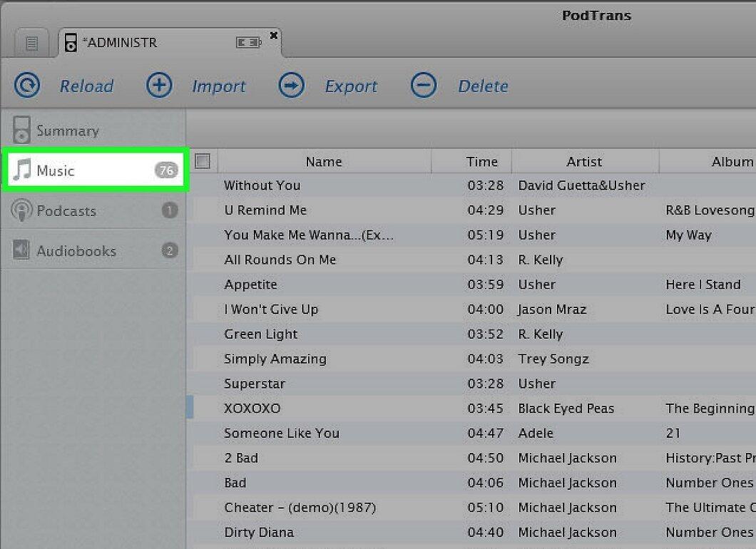756x549 pixels.
Task: Open the list view icon tab
Action: coord(32,43)
